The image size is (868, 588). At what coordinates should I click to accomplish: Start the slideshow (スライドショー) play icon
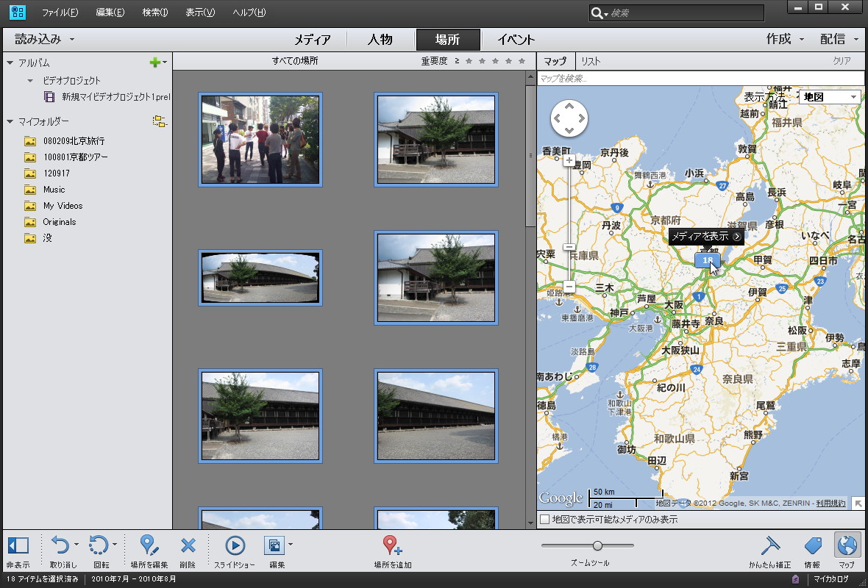tap(235, 545)
